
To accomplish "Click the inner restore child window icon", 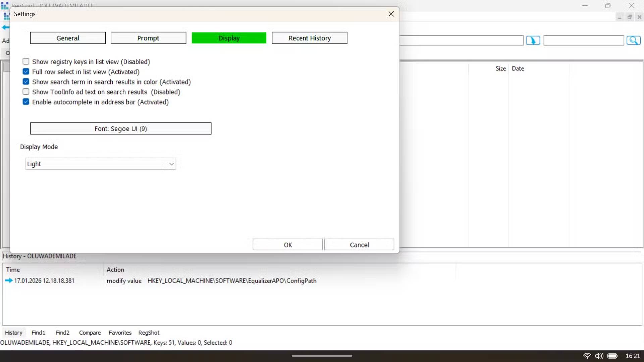I will tap(630, 17).
